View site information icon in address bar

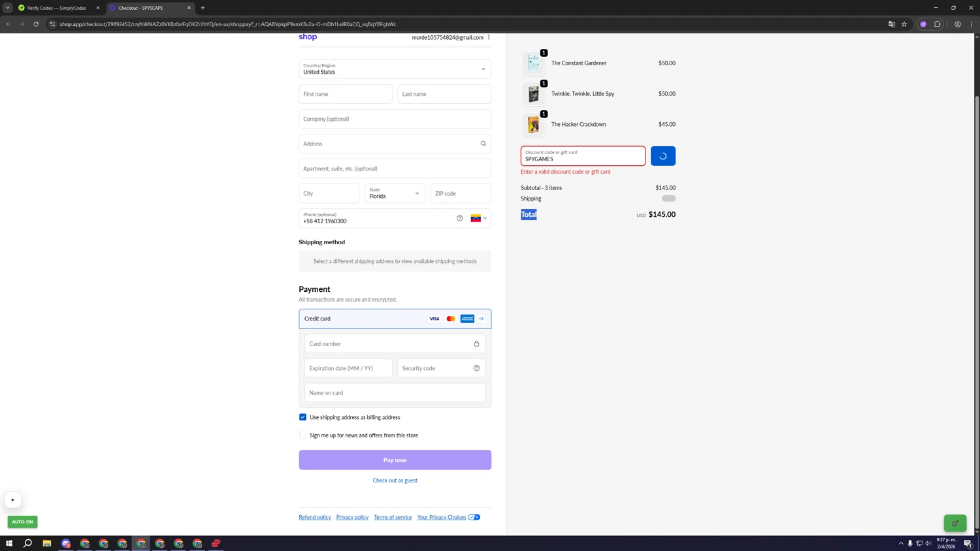coord(52,24)
